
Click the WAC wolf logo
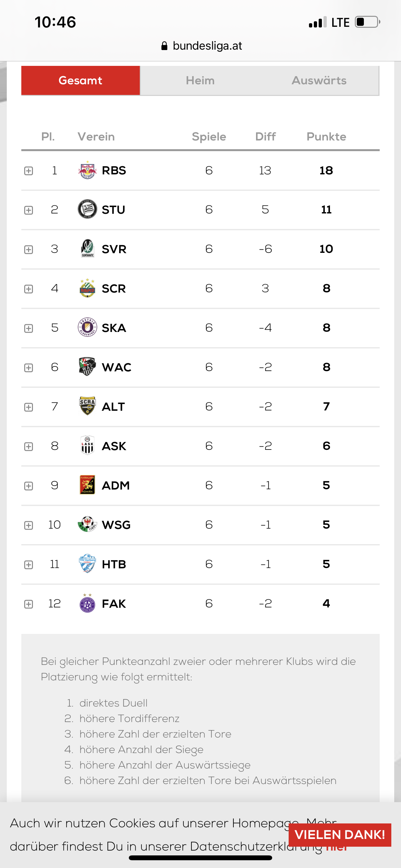(x=87, y=367)
